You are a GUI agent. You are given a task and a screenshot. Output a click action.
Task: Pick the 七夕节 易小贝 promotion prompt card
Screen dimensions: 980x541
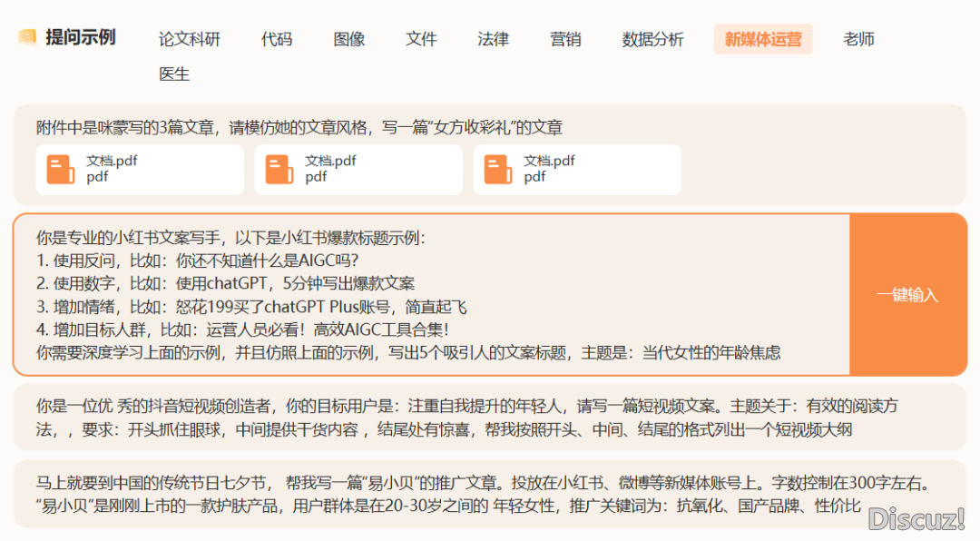coord(490,494)
